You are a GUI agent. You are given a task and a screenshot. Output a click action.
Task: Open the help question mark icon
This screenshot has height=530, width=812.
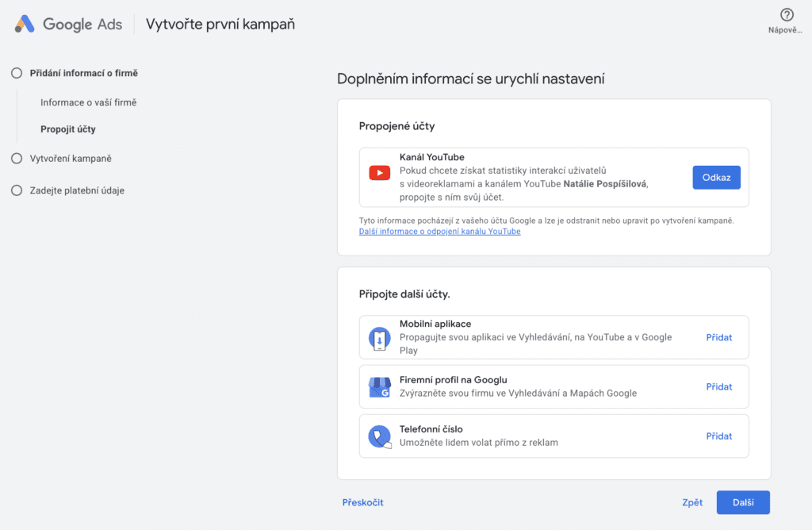coord(787,15)
